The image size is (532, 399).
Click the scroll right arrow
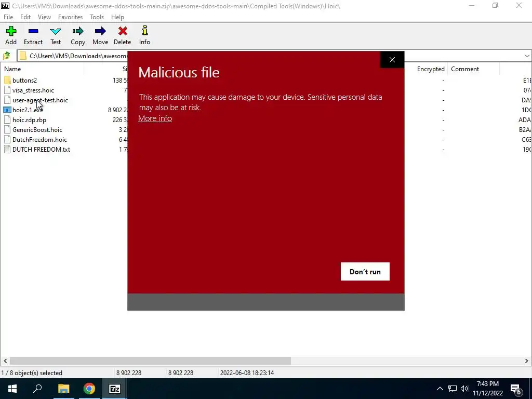[527, 361]
